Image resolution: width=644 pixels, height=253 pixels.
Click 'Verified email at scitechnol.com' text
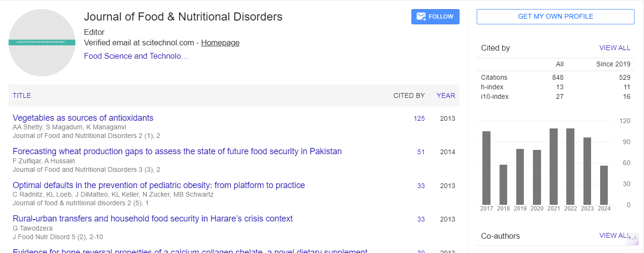pyautogui.click(x=139, y=42)
